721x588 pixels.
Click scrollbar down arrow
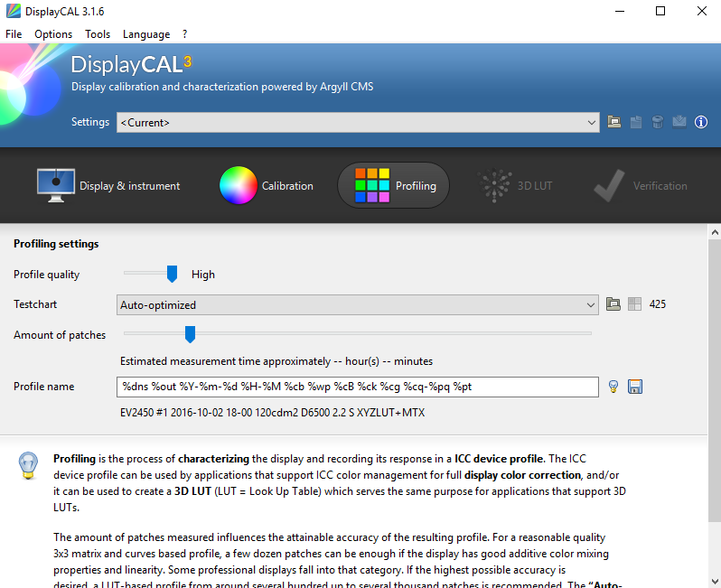click(715, 581)
